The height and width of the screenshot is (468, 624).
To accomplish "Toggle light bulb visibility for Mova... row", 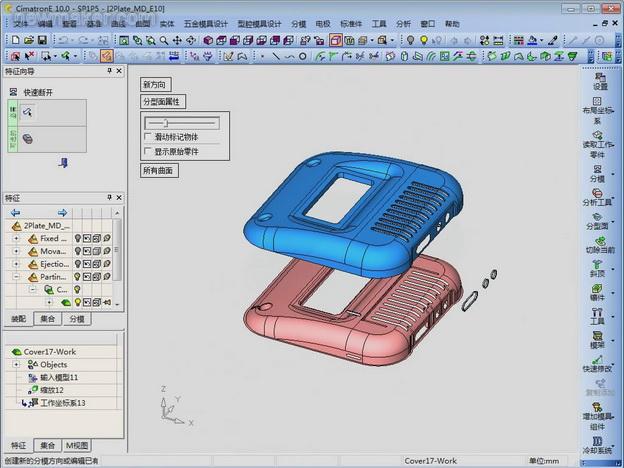I will tap(78, 251).
